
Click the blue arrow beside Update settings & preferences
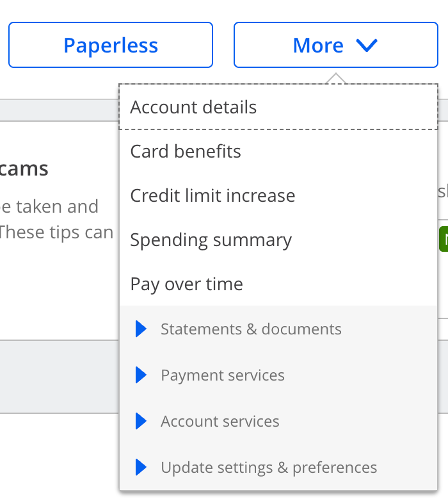click(141, 468)
